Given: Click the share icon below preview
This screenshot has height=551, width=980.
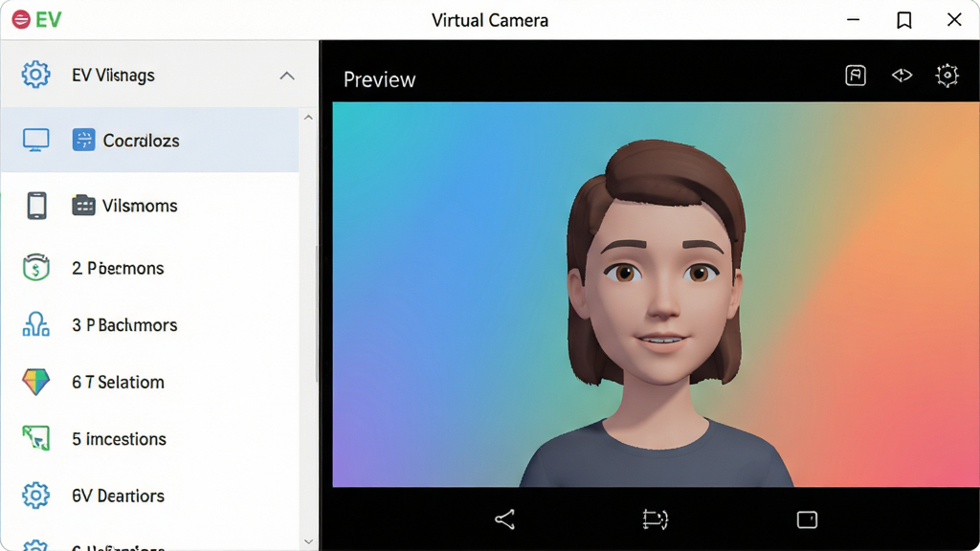Looking at the screenshot, I should point(505,519).
